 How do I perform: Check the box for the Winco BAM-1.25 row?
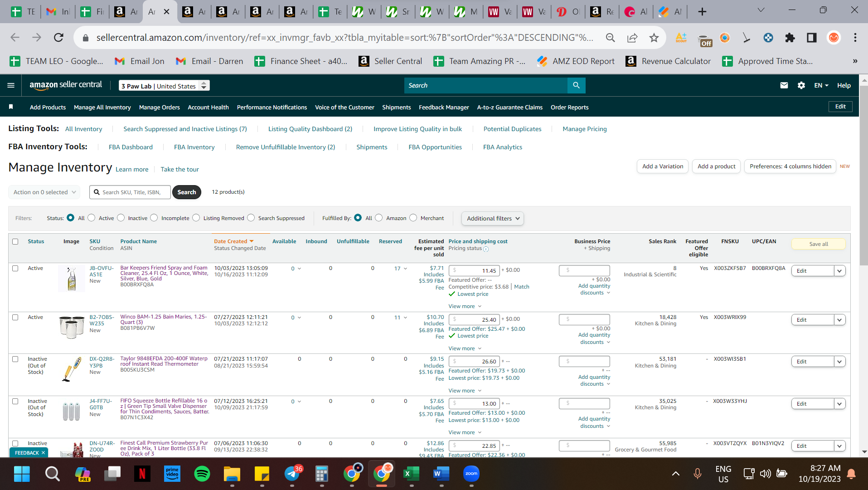point(15,317)
